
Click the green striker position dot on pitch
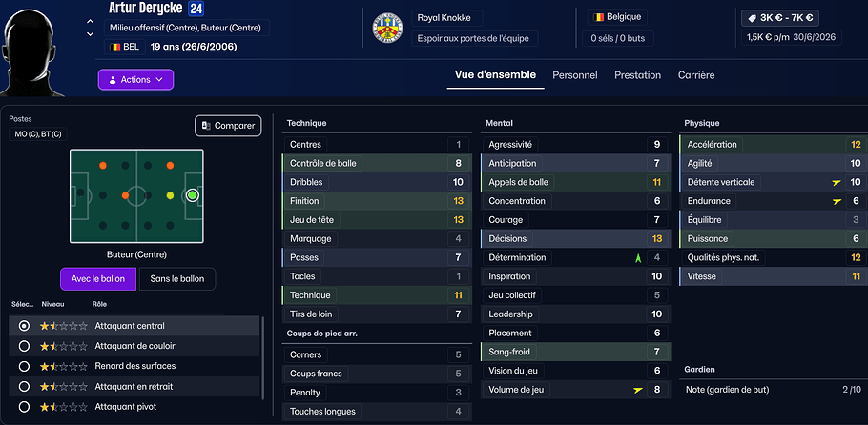point(192,195)
